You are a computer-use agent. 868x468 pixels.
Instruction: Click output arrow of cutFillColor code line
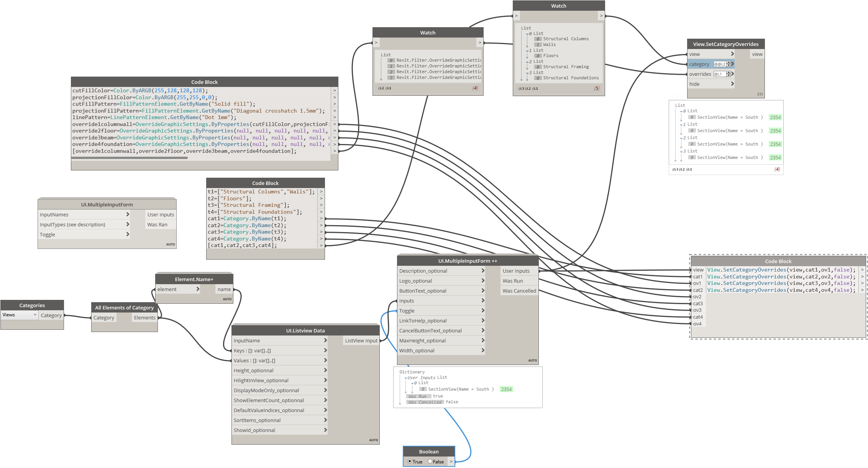(x=335, y=90)
